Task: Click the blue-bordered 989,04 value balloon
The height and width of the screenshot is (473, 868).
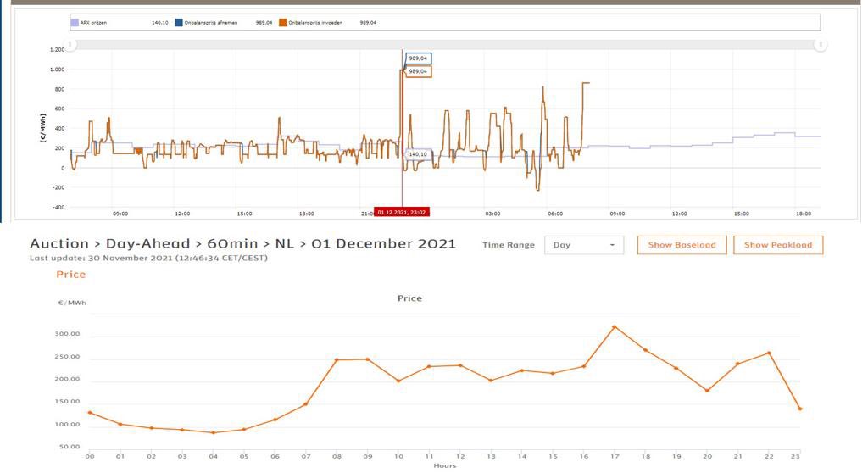Action: coord(419,58)
